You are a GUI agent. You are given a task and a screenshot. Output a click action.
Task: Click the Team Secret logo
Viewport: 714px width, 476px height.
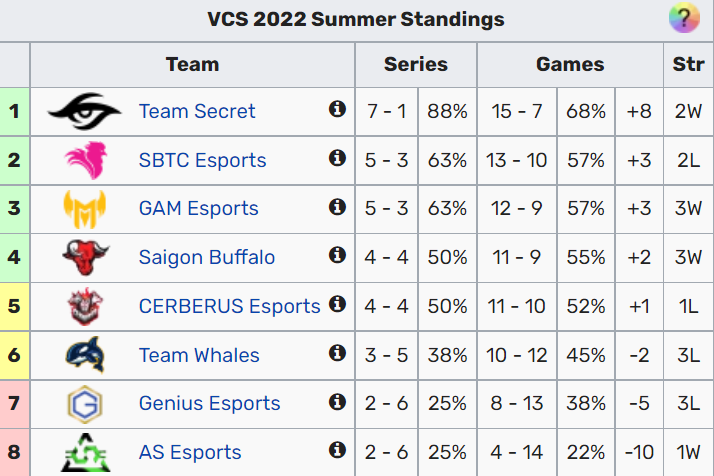point(85,111)
